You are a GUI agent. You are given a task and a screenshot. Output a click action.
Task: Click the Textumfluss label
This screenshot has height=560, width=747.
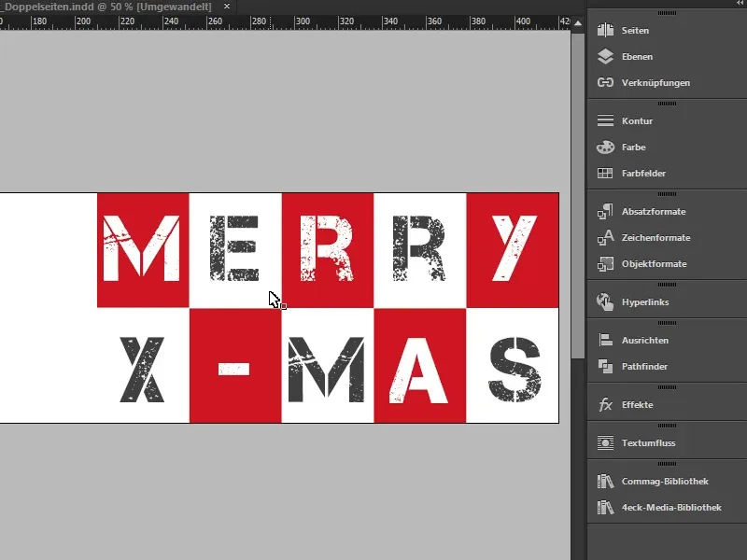648,442
